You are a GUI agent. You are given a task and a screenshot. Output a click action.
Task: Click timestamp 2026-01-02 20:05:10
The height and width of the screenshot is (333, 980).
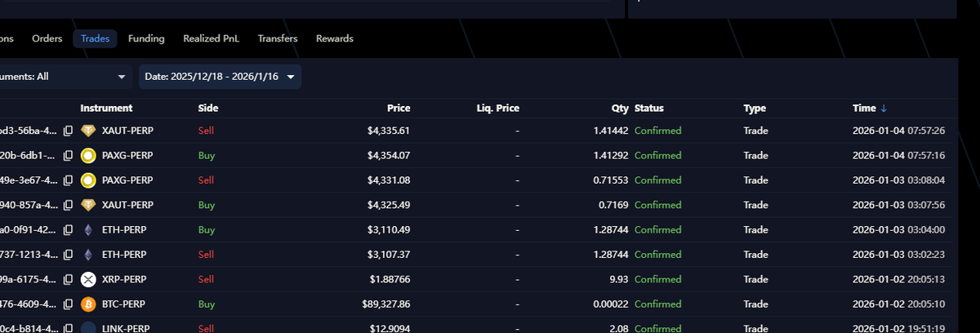[898, 304]
